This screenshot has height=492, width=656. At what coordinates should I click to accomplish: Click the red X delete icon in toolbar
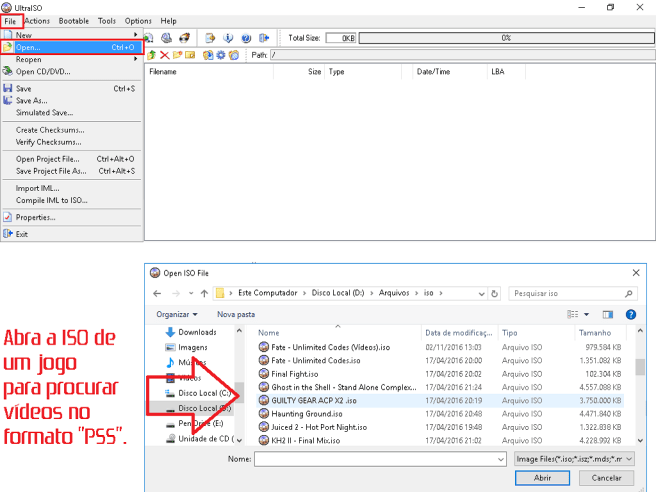(164, 55)
